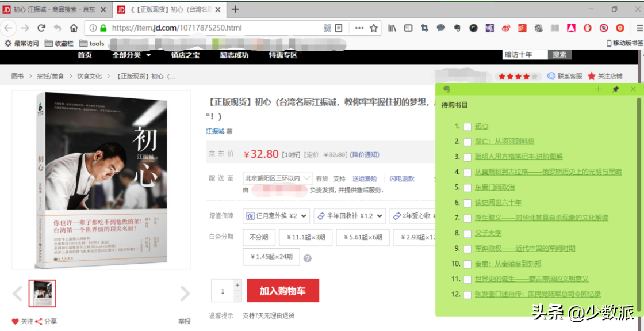Open the Todoist extension
The height and width of the screenshot is (331, 644).
coord(522,28)
